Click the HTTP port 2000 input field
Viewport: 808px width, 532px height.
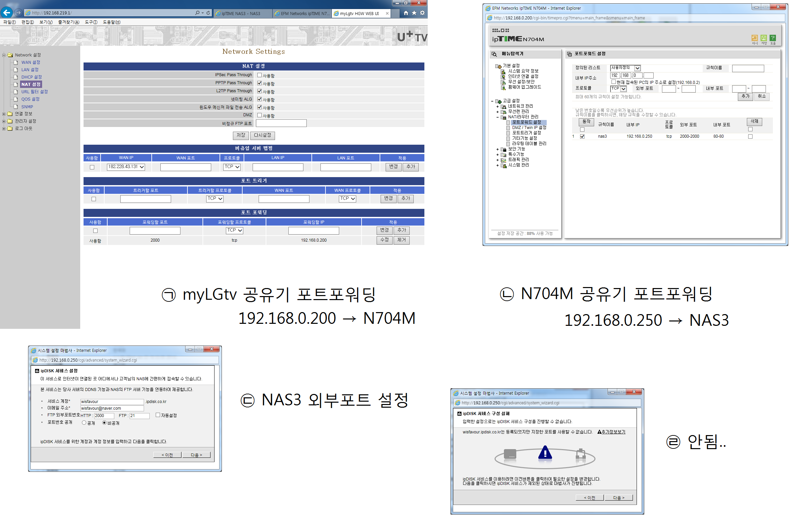coord(104,416)
